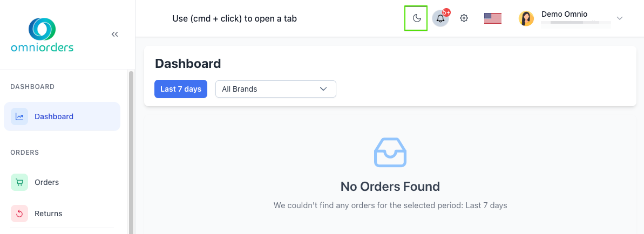The image size is (644, 234).
Task: Click the US flag language selector
Action: (492, 18)
